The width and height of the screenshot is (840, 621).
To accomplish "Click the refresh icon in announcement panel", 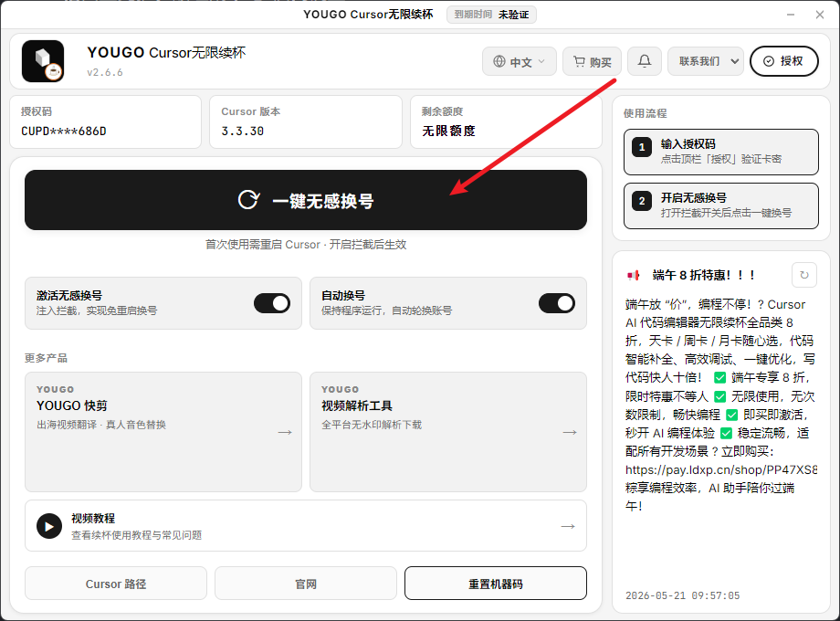I will coord(804,275).
